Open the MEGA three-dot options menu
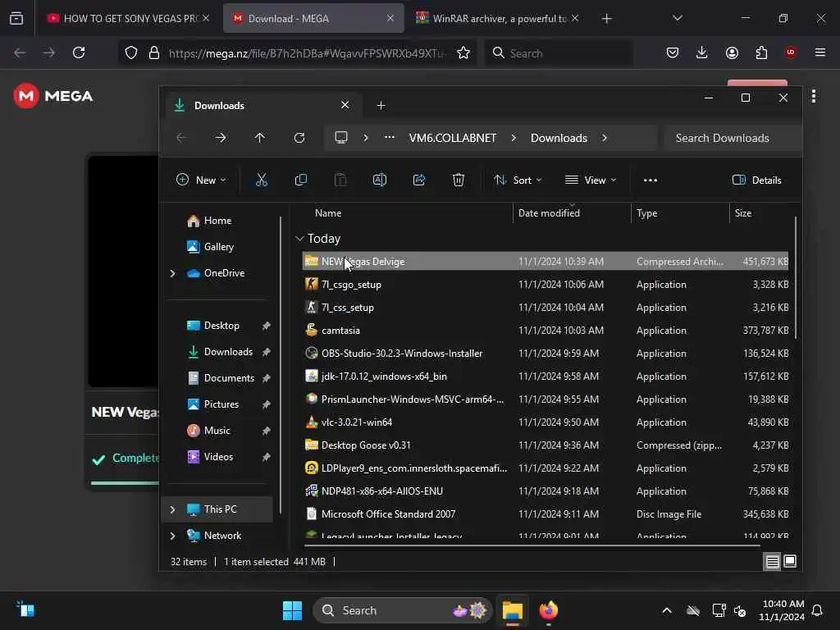Image resolution: width=840 pixels, height=630 pixels. (x=814, y=97)
